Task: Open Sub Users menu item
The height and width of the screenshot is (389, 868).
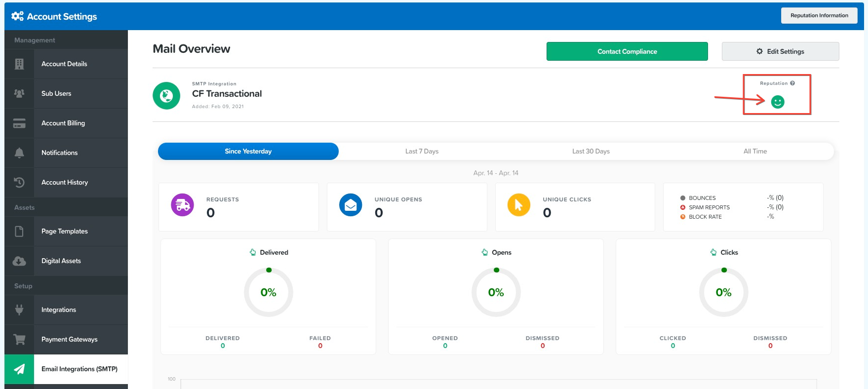Action: click(66, 93)
